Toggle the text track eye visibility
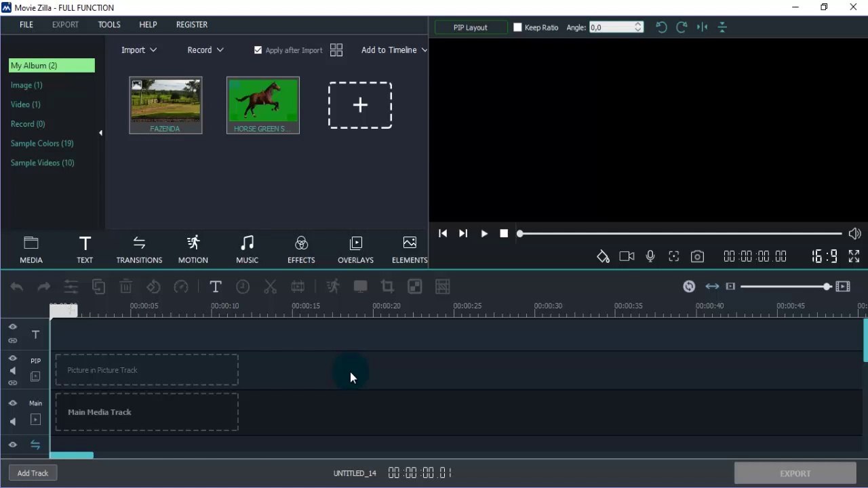The width and height of the screenshot is (868, 488). pyautogui.click(x=13, y=327)
